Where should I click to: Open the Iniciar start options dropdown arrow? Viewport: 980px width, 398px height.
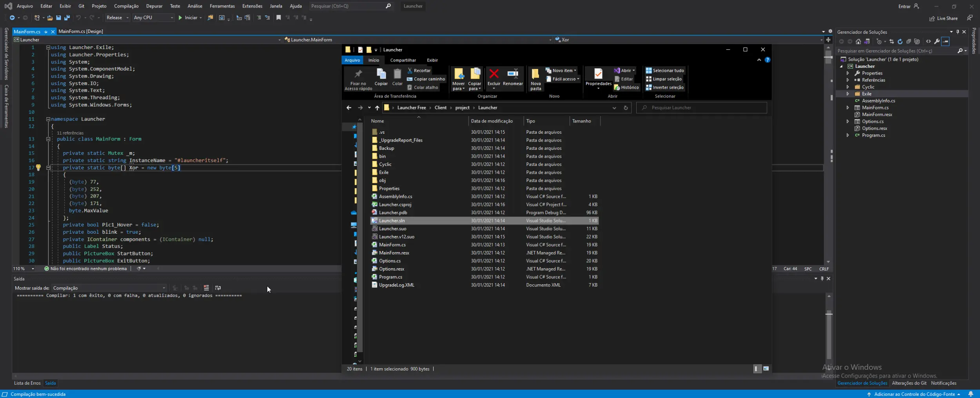point(201,18)
